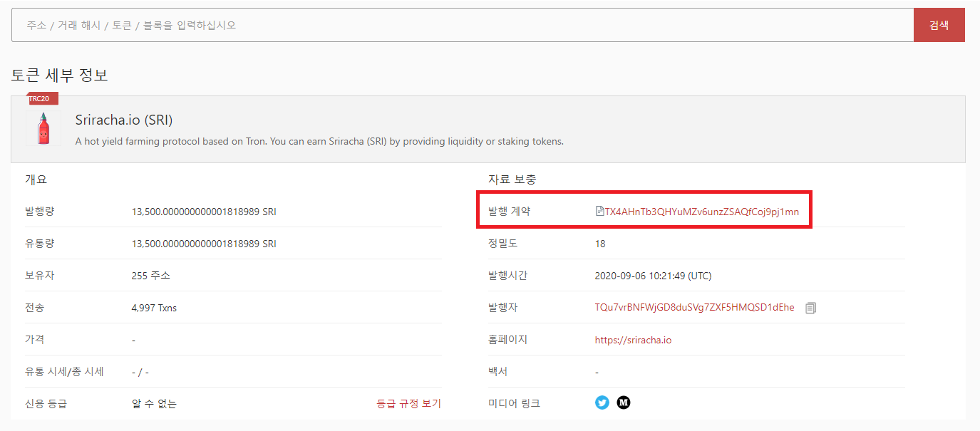This screenshot has width=980, height=431.
Task: Visit the https://sriracha.io homepage link
Action: tap(633, 340)
